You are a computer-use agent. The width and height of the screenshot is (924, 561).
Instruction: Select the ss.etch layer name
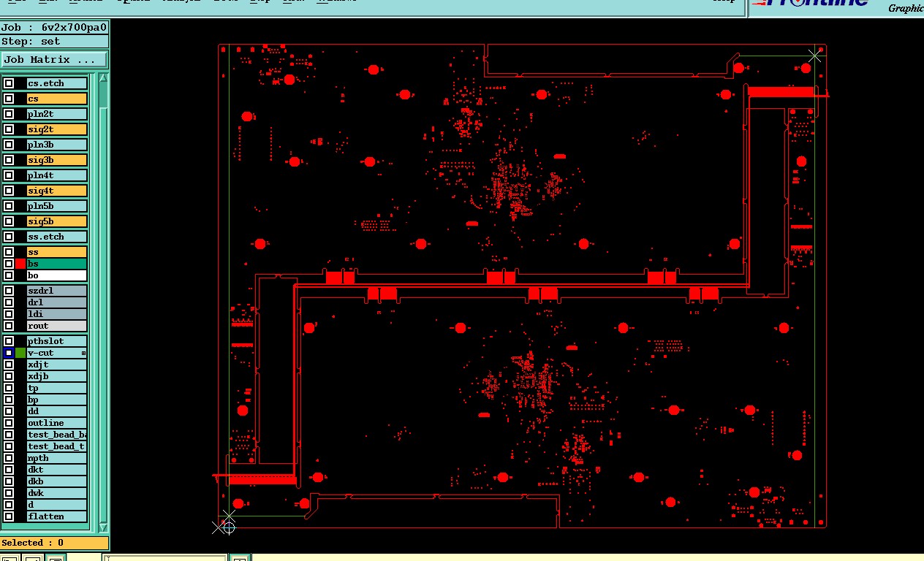pyautogui.click(x=57, y=237)
